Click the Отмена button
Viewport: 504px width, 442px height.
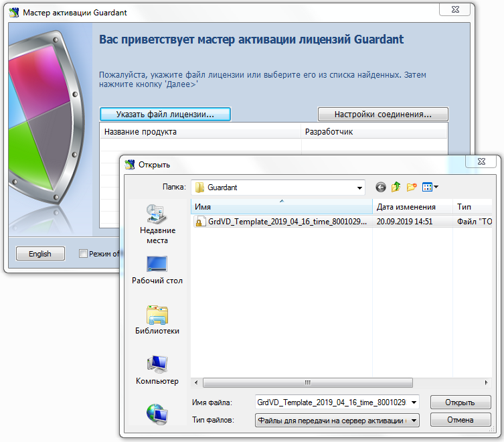coord(460,420)
